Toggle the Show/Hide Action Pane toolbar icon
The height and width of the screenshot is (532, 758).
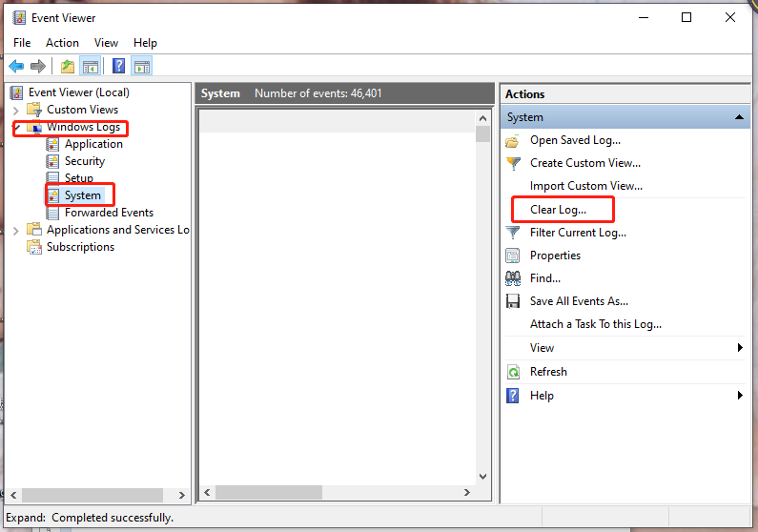click(142, 67)
